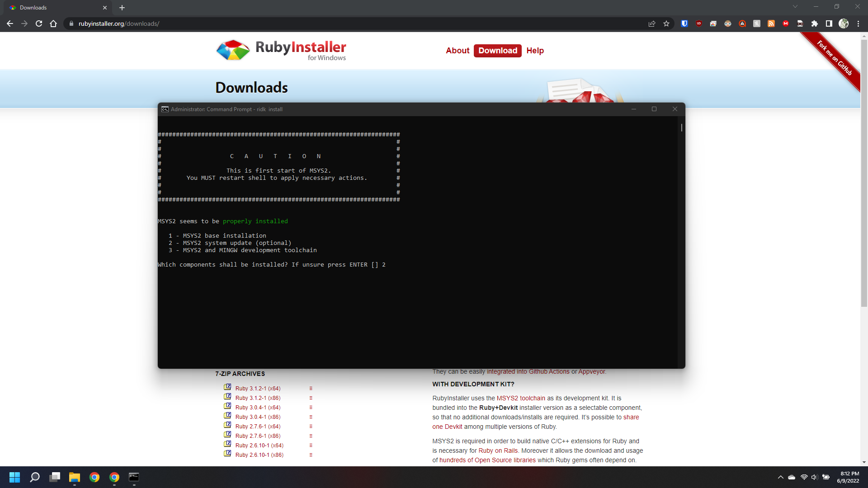The image size is (868, 488).
Task: Open the orange RSS feed extension
Action: [x=771, y=23]
